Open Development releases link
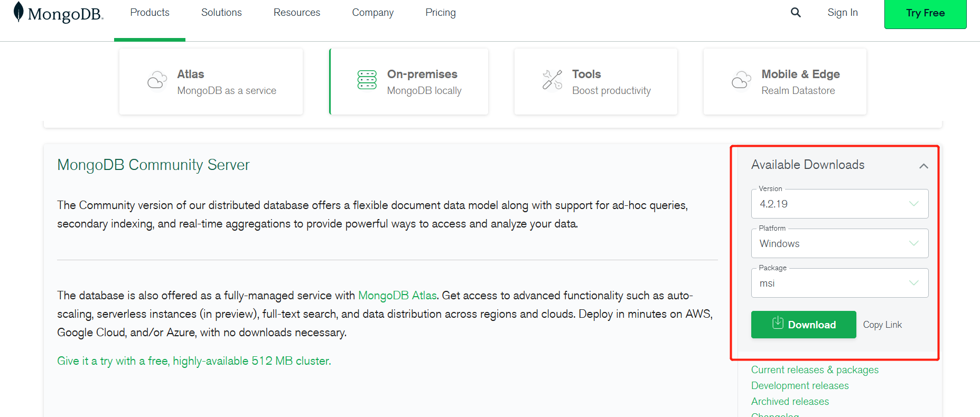 800,386
